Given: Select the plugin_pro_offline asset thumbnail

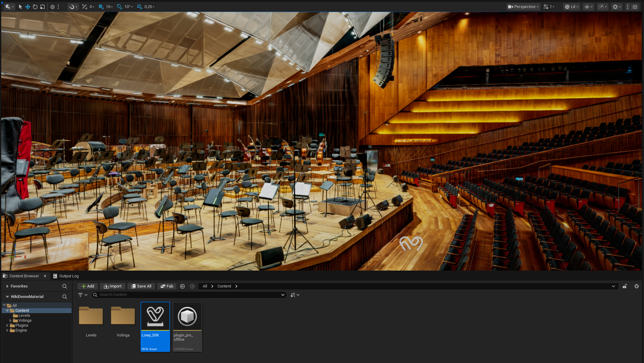Looking at the screenshot, I should pos(187,316).
